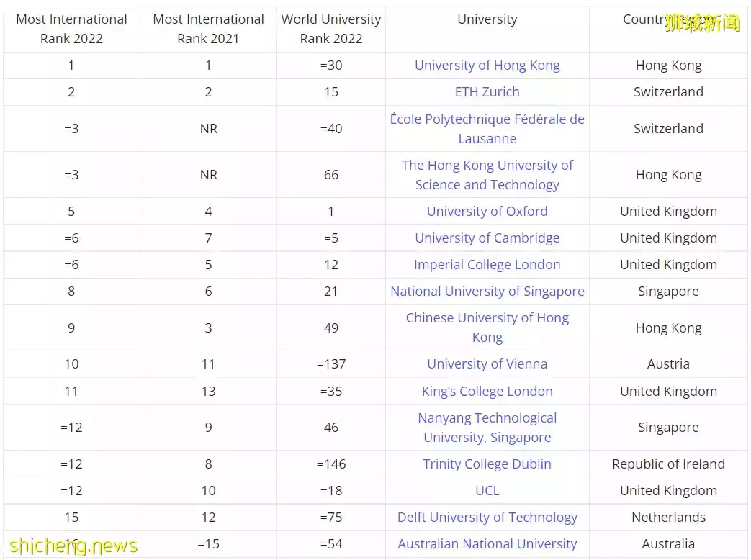Click 'NR' in the HKUST row
The height and width of the screenshot is (560, 751).
(x=208, y=175)
